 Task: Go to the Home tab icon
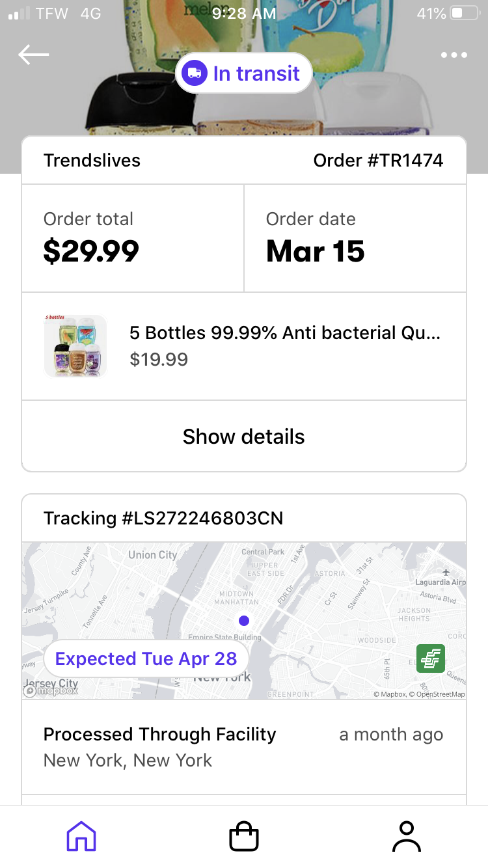[81, 836]
